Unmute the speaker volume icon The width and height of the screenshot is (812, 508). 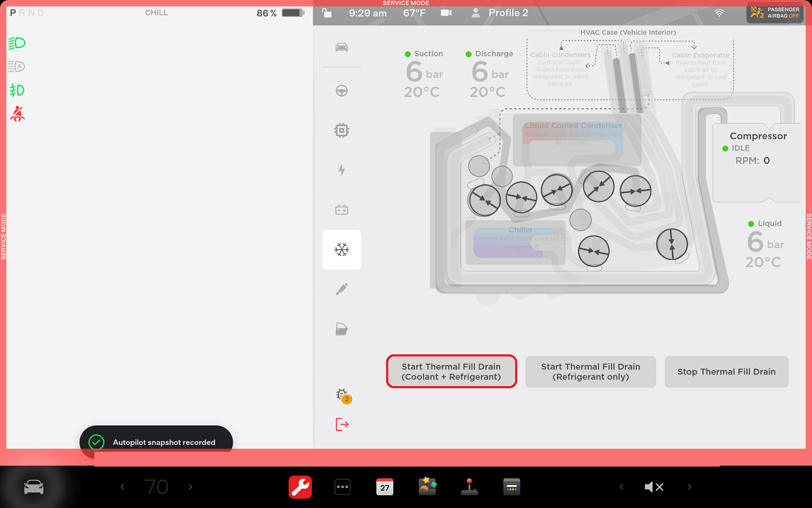[x=654, y=487]
